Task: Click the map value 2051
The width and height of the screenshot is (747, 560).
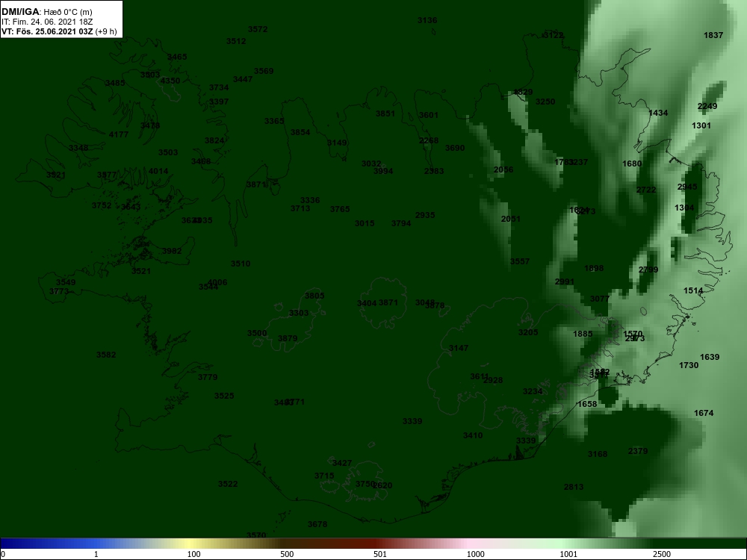Action: point(511,219)
